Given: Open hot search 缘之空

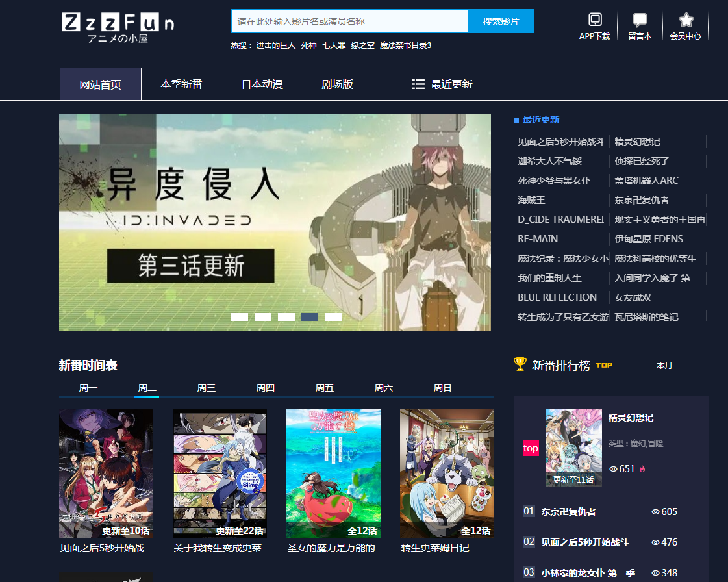Looking at the screenshot, I should click(x=362, y=45).
